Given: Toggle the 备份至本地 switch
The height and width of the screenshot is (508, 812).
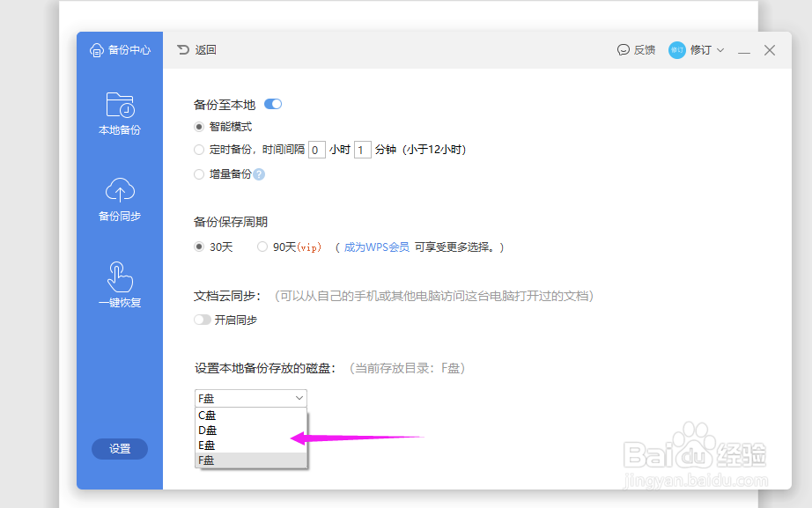Looking at the screenshot, I should (273, 104).
